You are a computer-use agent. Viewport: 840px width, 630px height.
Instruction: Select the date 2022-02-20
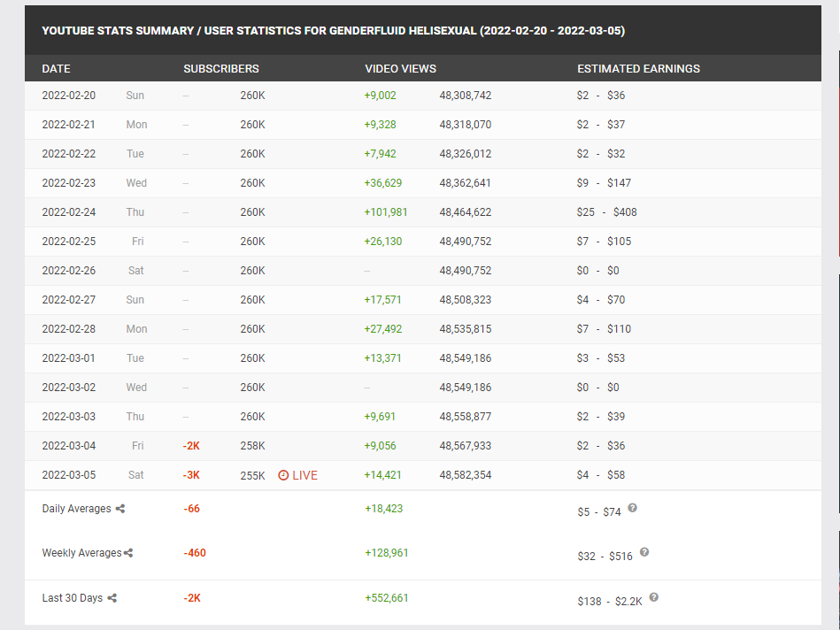click(69, 96)
